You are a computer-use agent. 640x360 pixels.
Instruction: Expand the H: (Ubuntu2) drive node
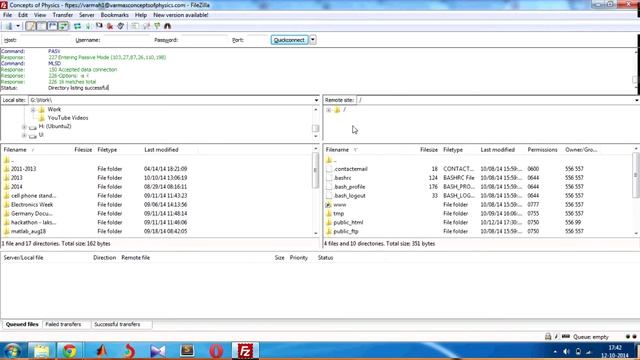(24, 127)
